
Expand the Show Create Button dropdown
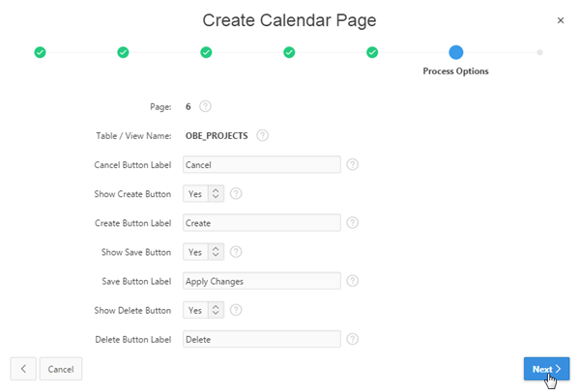click(x=204, y=194)
